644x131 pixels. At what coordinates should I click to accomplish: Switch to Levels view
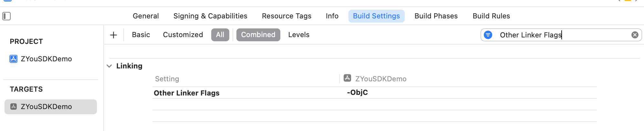coord(299,35)
